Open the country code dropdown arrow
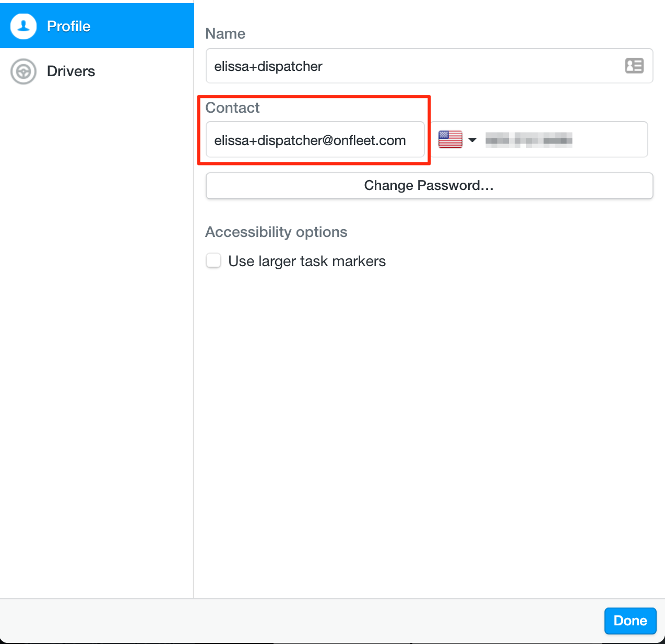 click(x=472, y=140)
